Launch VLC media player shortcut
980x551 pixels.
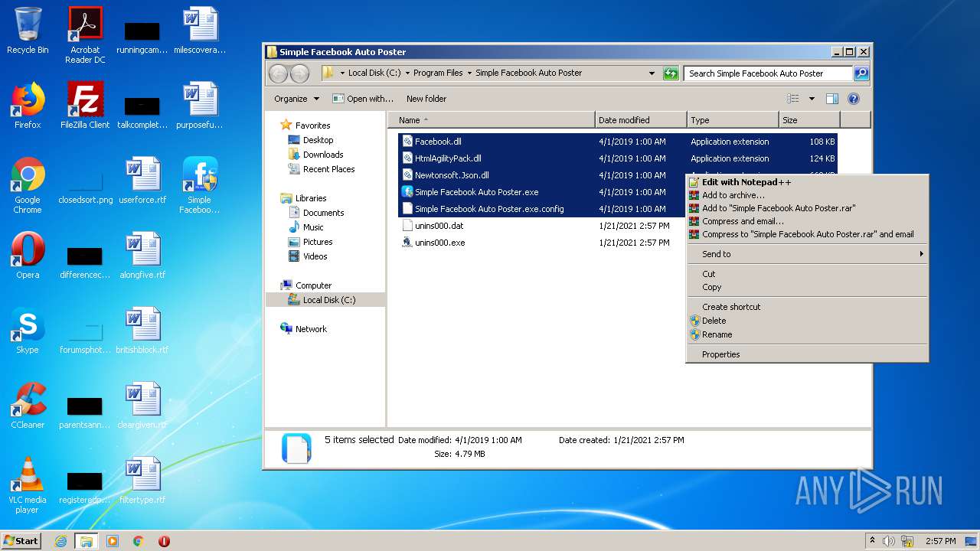pyautogui.click(x=28, y=485)
